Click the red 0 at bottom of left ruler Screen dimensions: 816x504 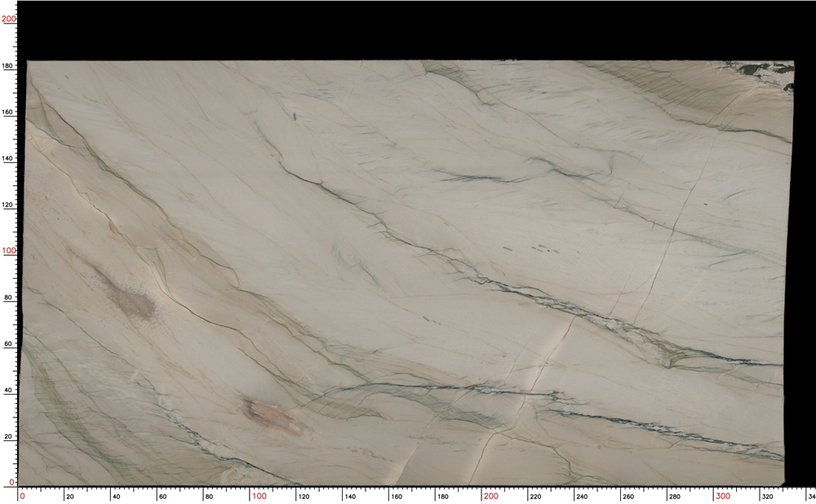tap(10, 481)
